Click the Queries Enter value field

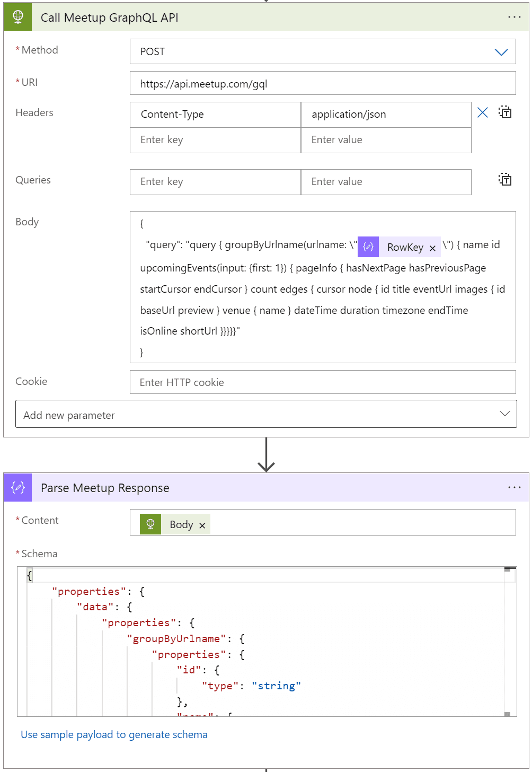point(386,182)
